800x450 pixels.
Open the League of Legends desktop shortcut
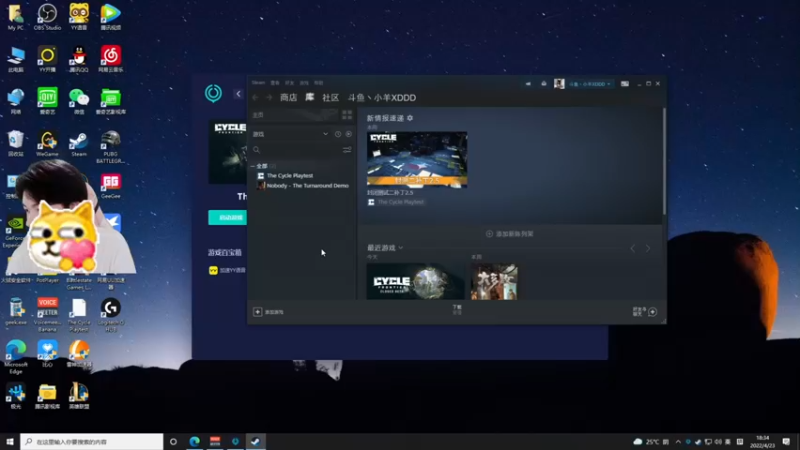[x=79, y=396]
